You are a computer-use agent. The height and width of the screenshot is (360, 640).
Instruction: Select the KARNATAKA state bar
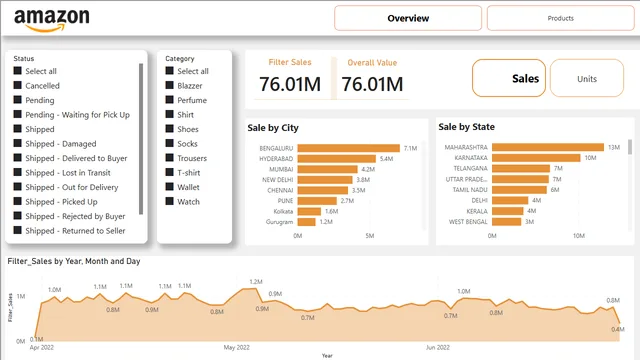pyautogui.click(x=536, y=158)
